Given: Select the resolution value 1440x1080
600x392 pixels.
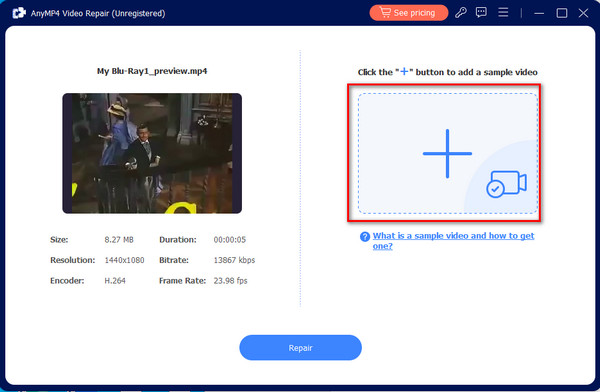Looking at the screenshot, I should click(124, 260).
